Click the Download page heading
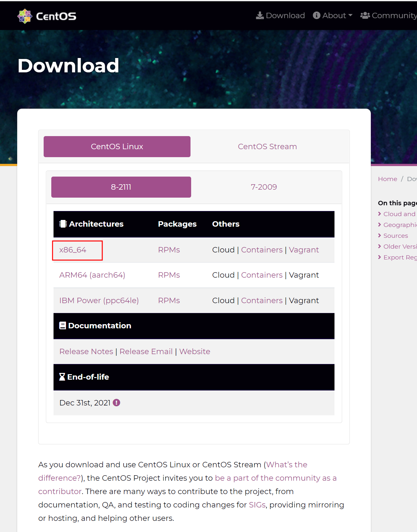417x532 pixels. click(68, 66)
